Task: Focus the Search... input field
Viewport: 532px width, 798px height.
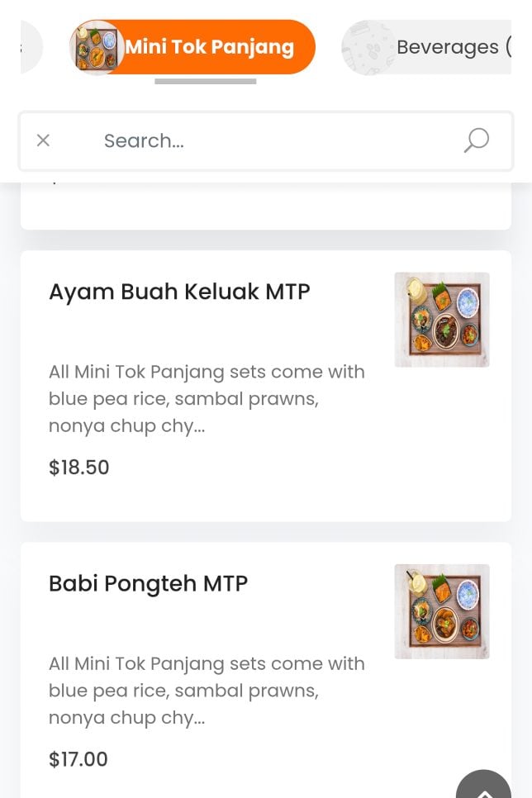Action: coord(264,140)
